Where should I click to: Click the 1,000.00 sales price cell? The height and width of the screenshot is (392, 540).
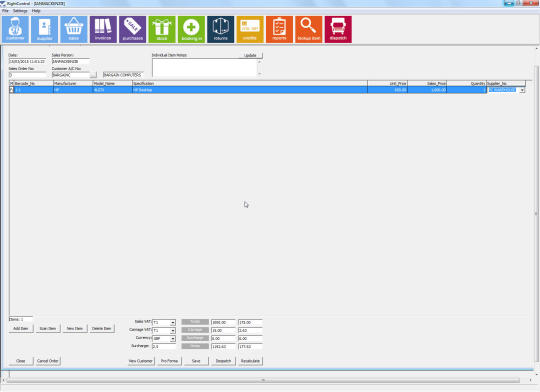pos(427,90)
